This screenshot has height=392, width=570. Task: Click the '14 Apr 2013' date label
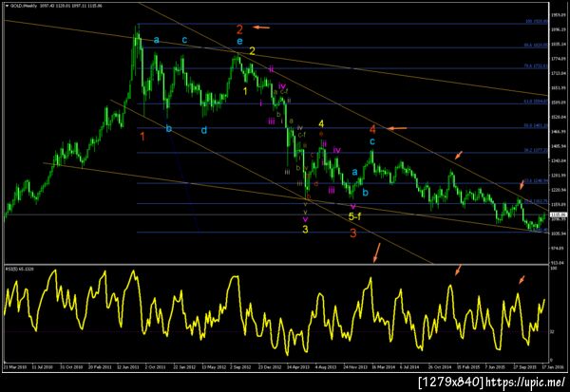pyautogui.click(x=298, y=367)
